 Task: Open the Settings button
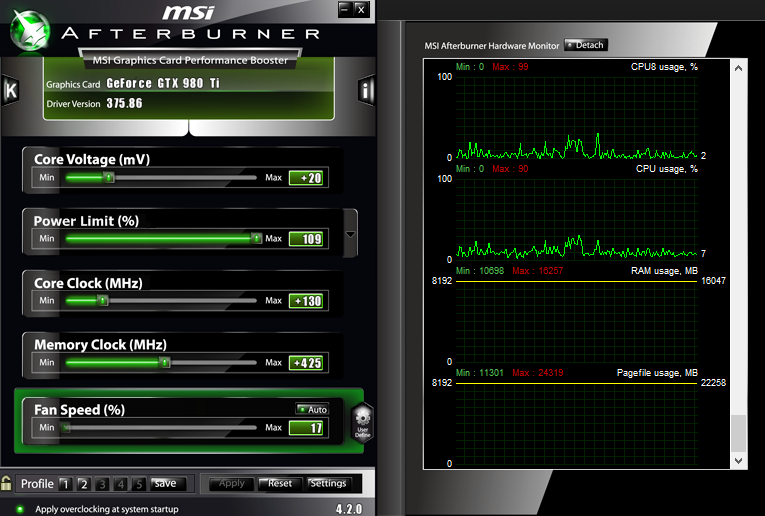click(328, 483)
